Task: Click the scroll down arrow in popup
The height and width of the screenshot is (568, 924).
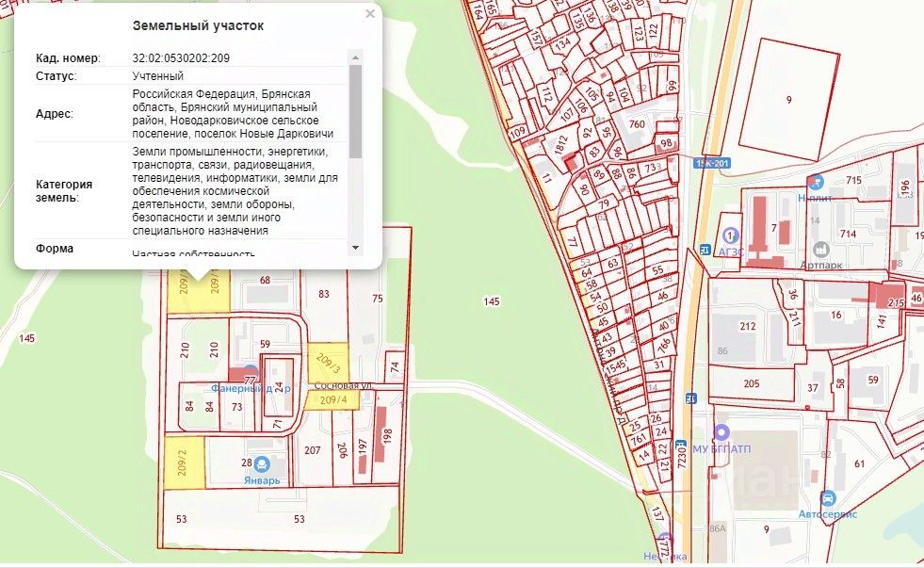Action: [355, 248]
